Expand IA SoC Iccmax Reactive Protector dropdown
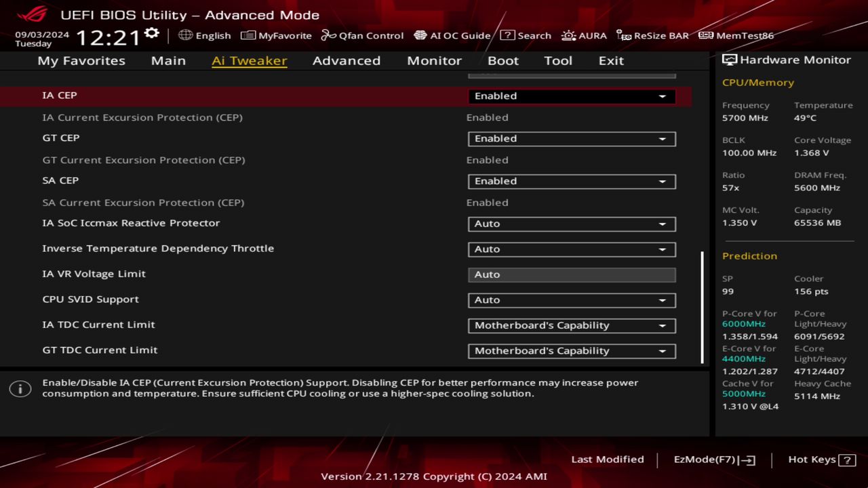868x488 pixels. pos(572,224)
